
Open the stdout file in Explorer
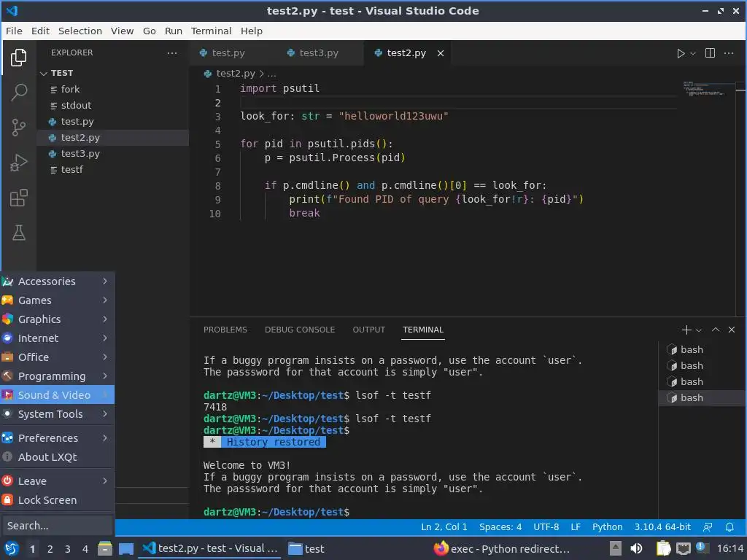pyautogui.click(x=113, y=105)
